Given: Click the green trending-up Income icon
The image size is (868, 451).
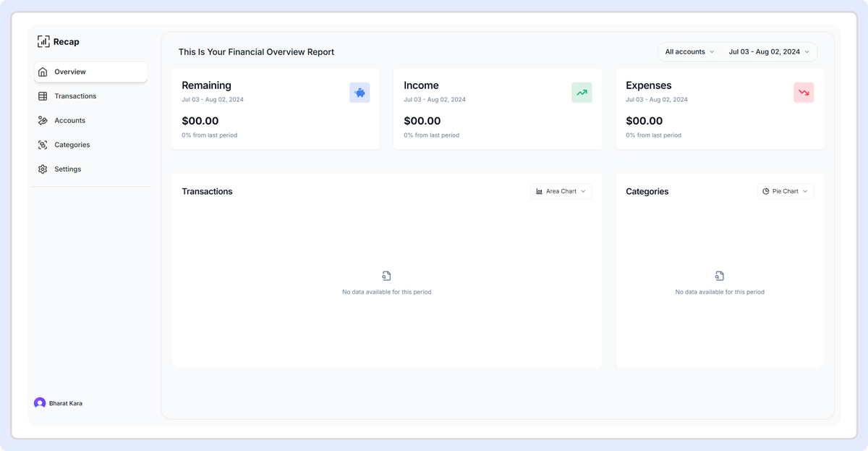Looking at the screenshot, I should click(x=582, y=93).
